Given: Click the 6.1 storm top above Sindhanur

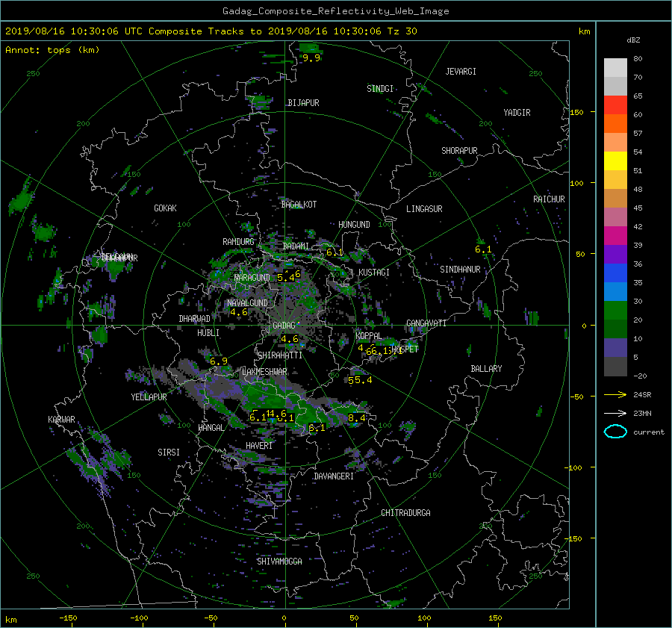Looking at the screenshot, I should point(483,249).
